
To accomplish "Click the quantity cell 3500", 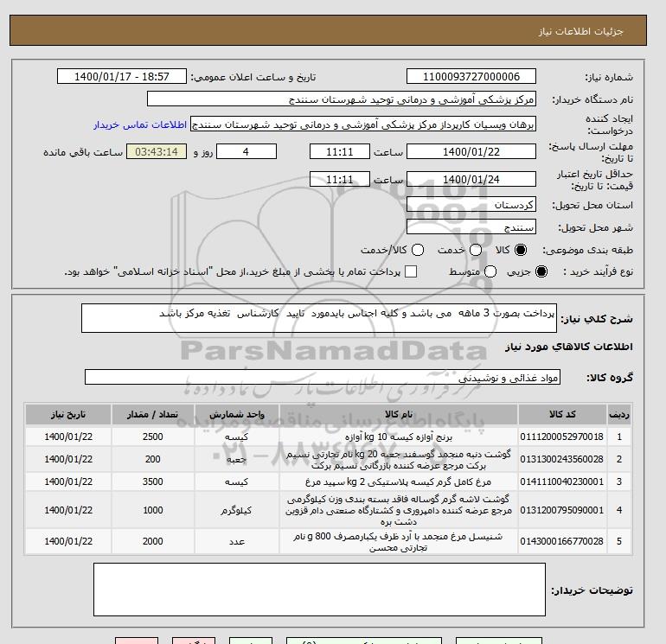I will click(x=153, y=481).
